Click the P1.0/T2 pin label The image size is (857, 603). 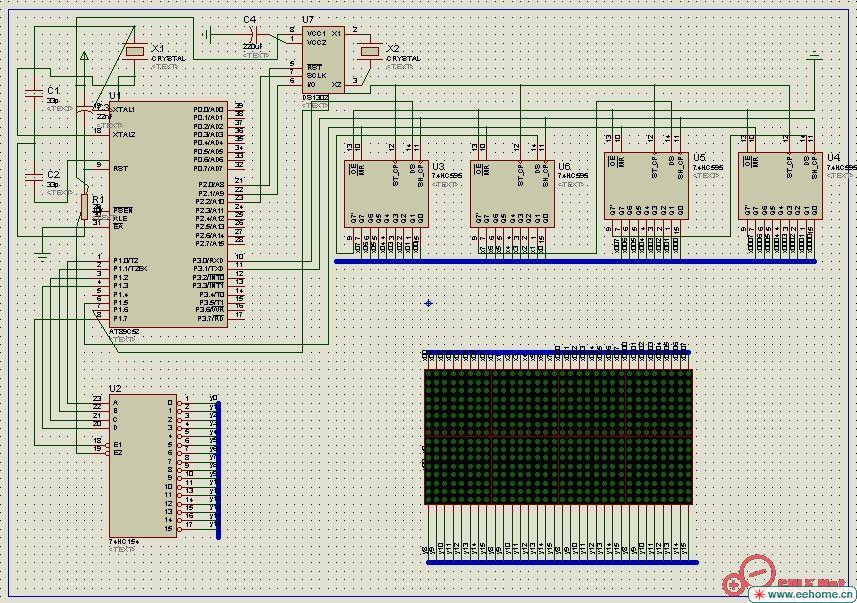tap(125, 260)
